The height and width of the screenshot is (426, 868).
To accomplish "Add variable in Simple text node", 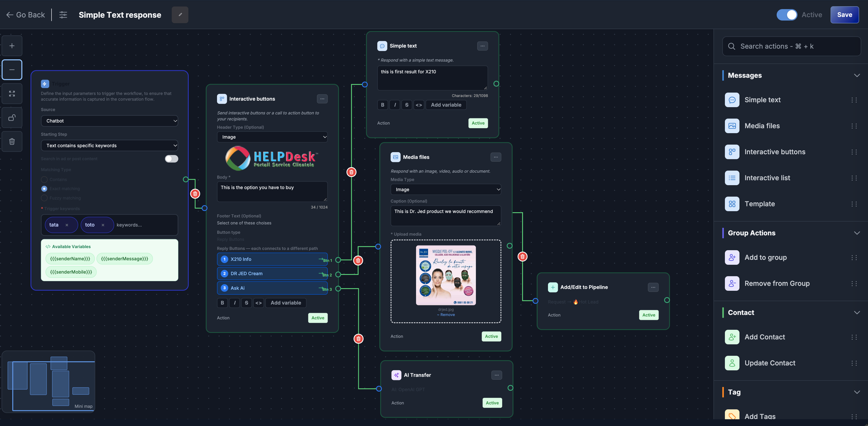I will point(446,105).
